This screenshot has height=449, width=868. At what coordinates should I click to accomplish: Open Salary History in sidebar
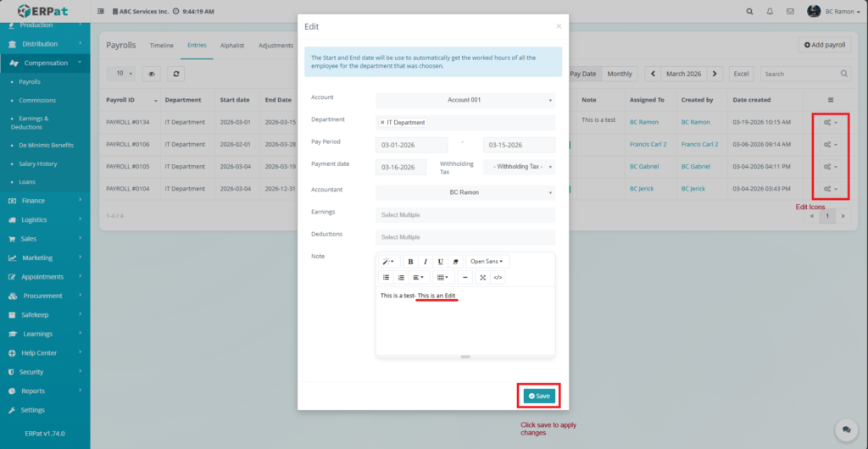pos(38,164)
